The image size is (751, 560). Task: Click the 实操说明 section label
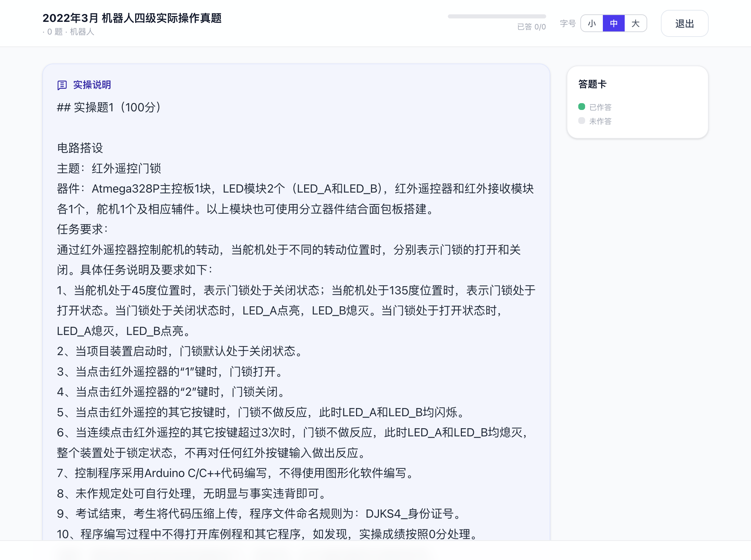pyautogui.click(x=92, y=85)
